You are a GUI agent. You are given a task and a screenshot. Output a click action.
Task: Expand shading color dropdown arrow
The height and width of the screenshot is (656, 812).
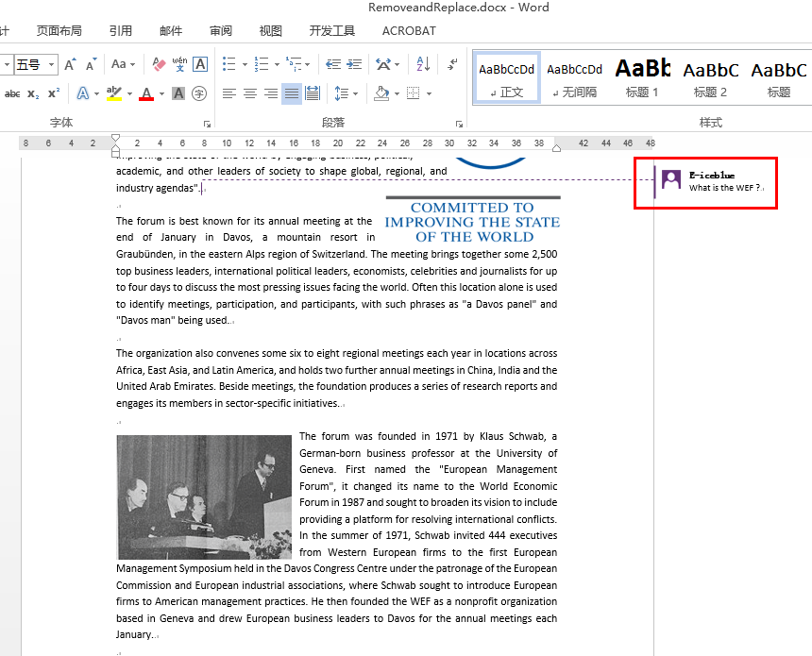tap(397, 94)
